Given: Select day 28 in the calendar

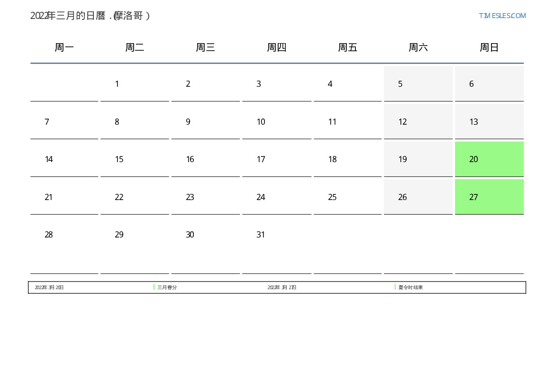Looking at the screenshot, I should [64, 245].
